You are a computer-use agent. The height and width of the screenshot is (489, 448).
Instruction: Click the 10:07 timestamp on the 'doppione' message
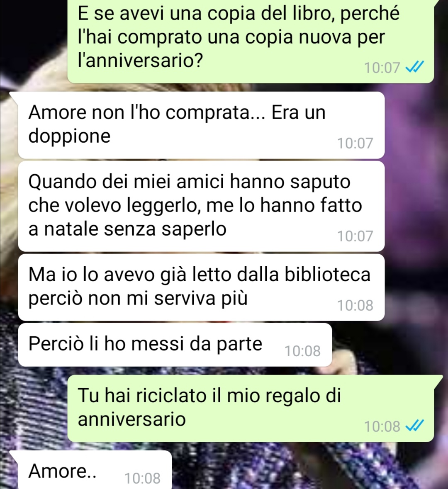(355, 144)
